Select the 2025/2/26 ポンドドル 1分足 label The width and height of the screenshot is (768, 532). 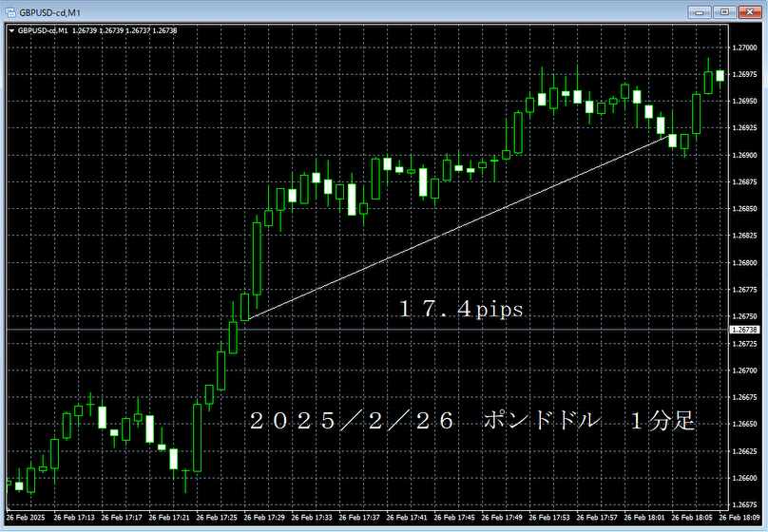tap(472, 421)
